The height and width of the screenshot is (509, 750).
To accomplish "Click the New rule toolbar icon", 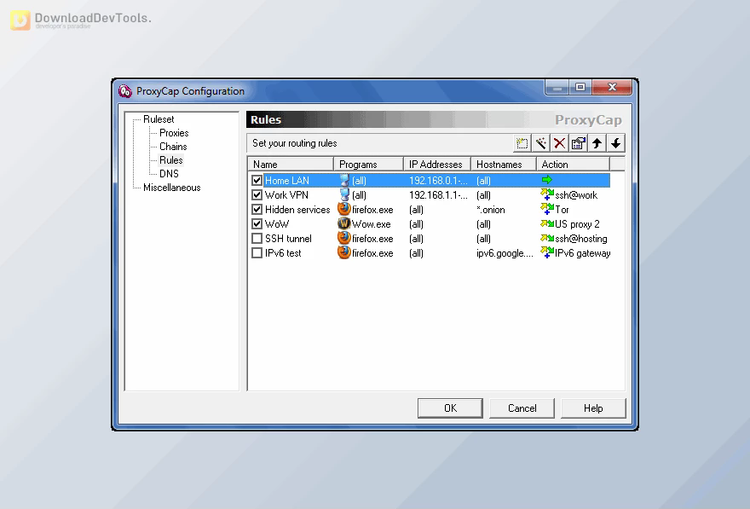I will [522, 143].
